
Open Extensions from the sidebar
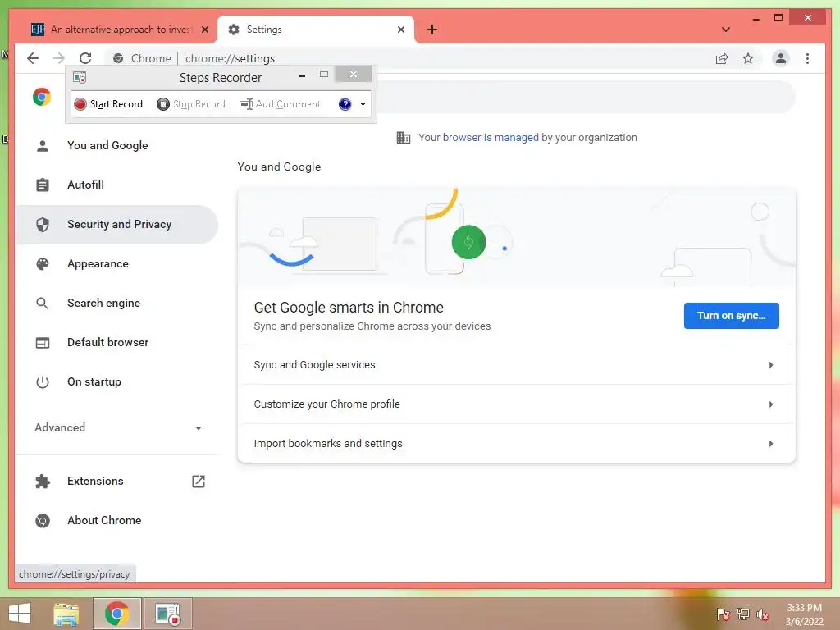tap(117, 481)
